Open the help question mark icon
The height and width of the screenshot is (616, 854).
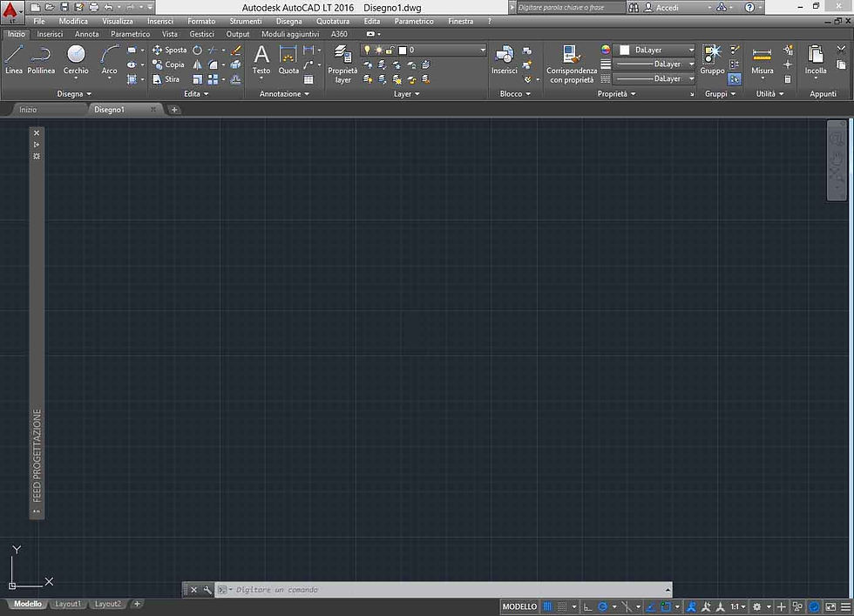pyautogui.click(x=750, y=8)
